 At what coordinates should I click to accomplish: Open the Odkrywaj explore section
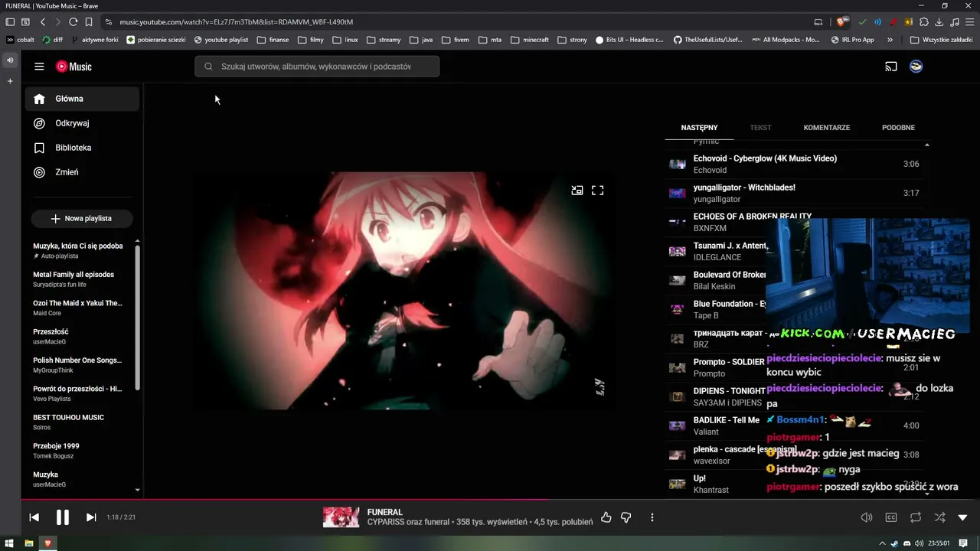point(82,123)
